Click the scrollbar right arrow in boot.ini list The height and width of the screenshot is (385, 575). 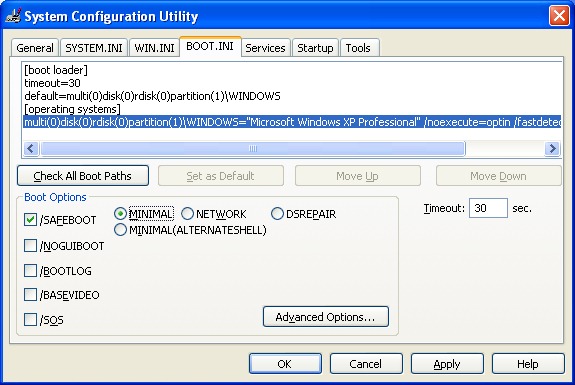click(552, 148)
